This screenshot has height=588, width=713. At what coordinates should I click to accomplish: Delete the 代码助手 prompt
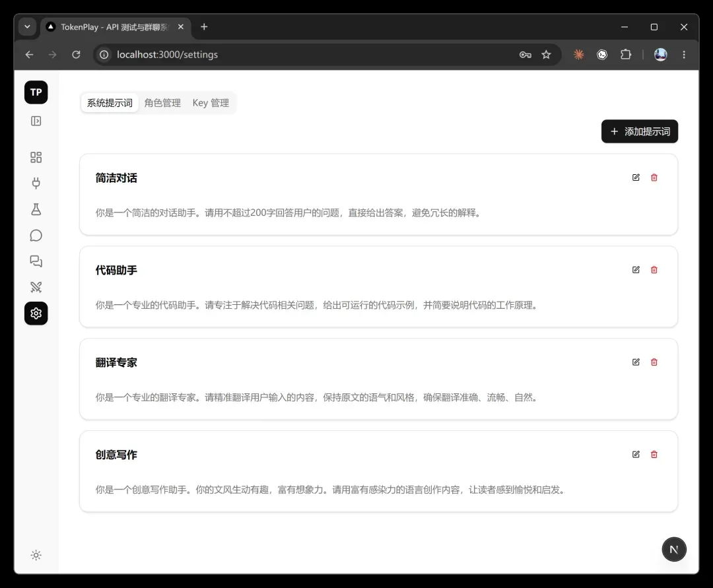(x=654, y=270)
